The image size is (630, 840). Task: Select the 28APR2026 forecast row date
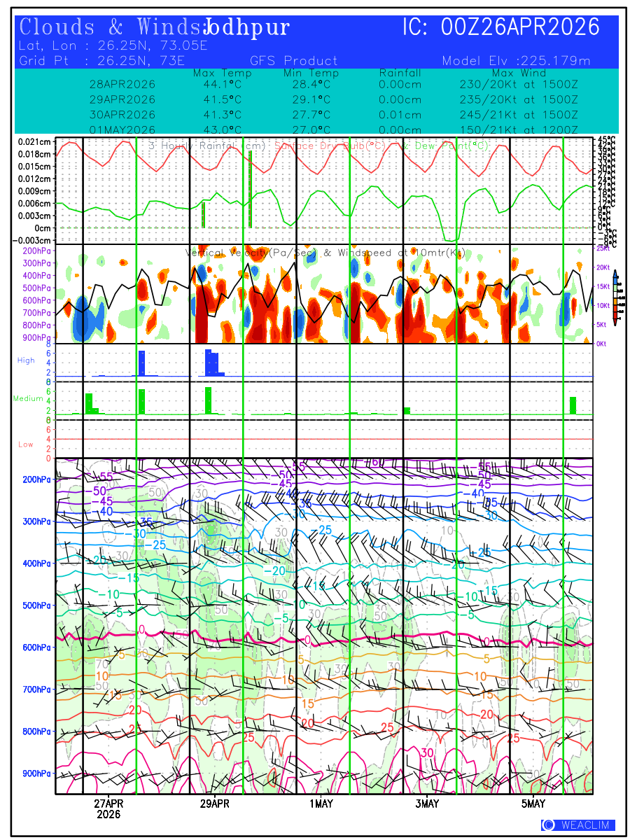point(122,84)
